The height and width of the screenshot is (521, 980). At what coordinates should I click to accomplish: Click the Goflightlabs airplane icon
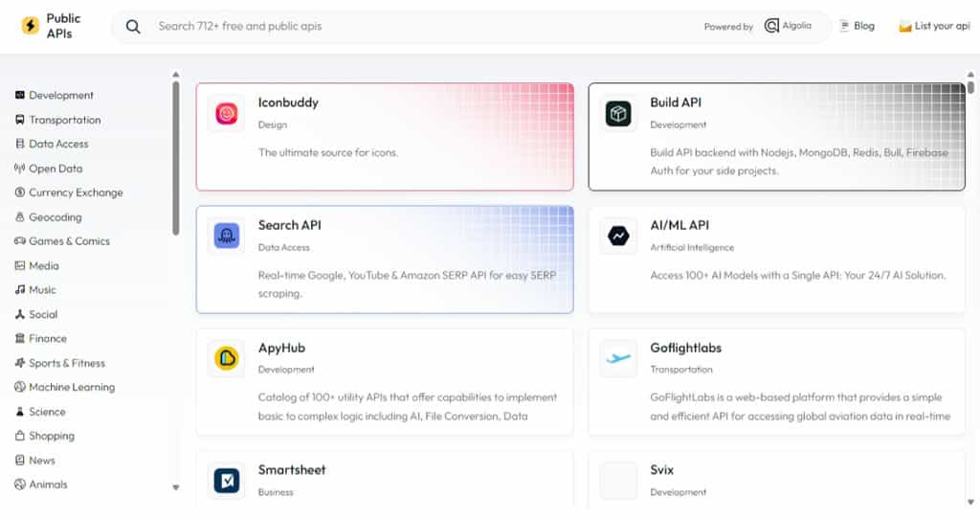tap(618, 358)
